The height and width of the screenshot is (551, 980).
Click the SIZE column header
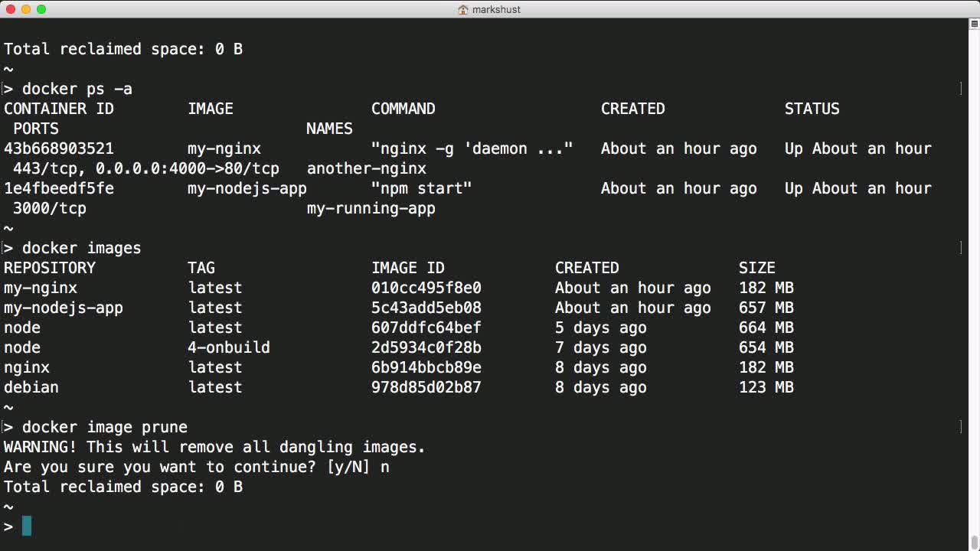point(757,268)
